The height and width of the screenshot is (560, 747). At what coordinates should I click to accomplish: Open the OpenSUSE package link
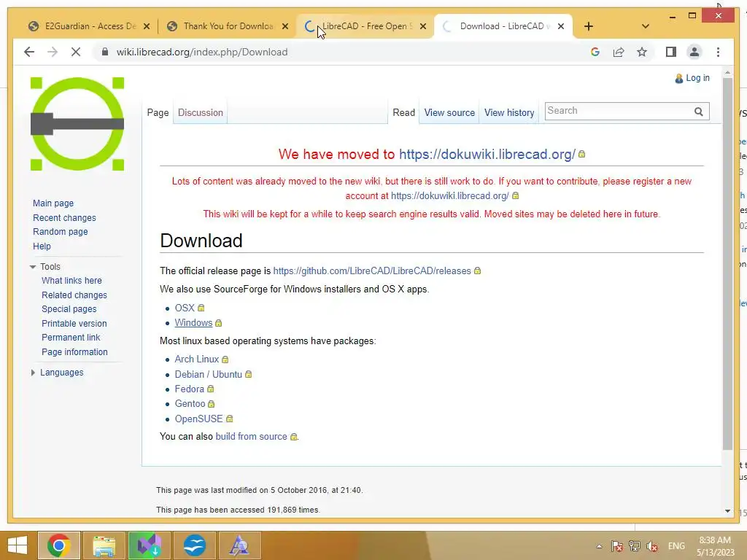pyautogui.click(x=198, y=419)
